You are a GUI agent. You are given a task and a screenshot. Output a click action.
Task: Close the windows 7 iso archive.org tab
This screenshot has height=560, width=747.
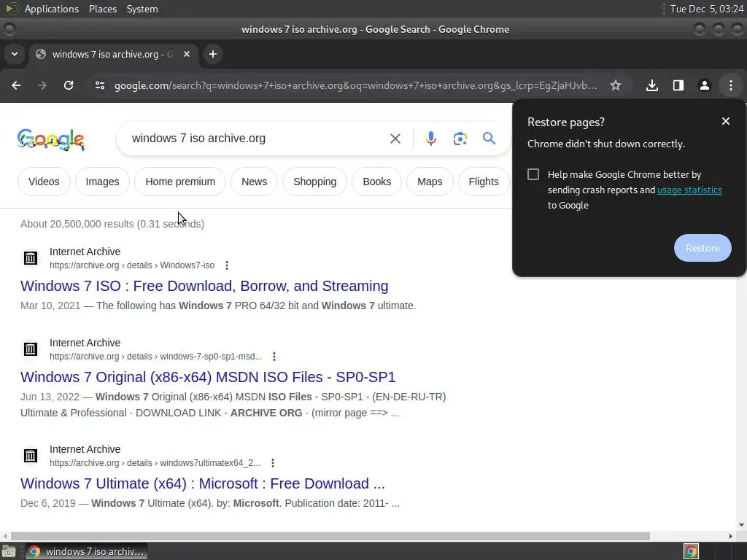tap(187, 54)
